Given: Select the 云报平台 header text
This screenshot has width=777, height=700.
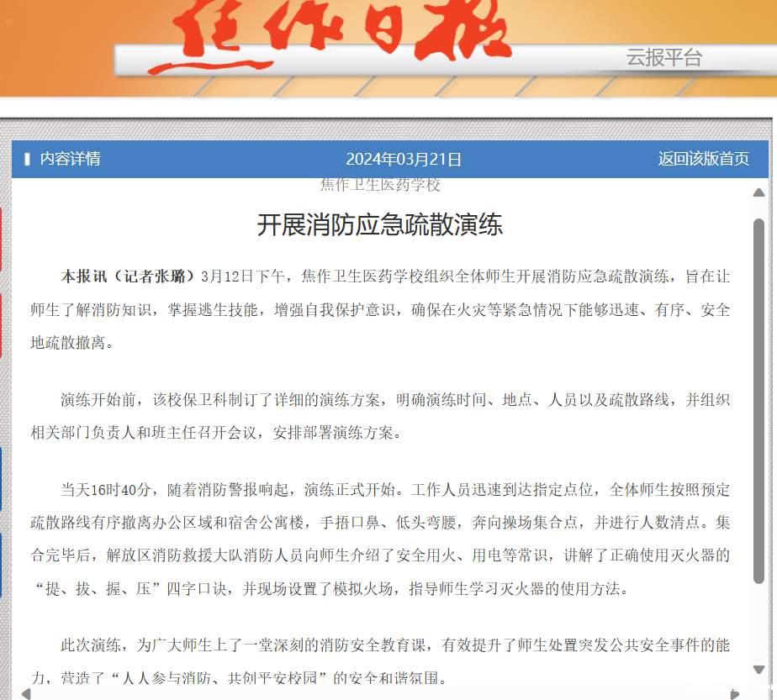Looking at the screenshot, I should pos(664,57).
